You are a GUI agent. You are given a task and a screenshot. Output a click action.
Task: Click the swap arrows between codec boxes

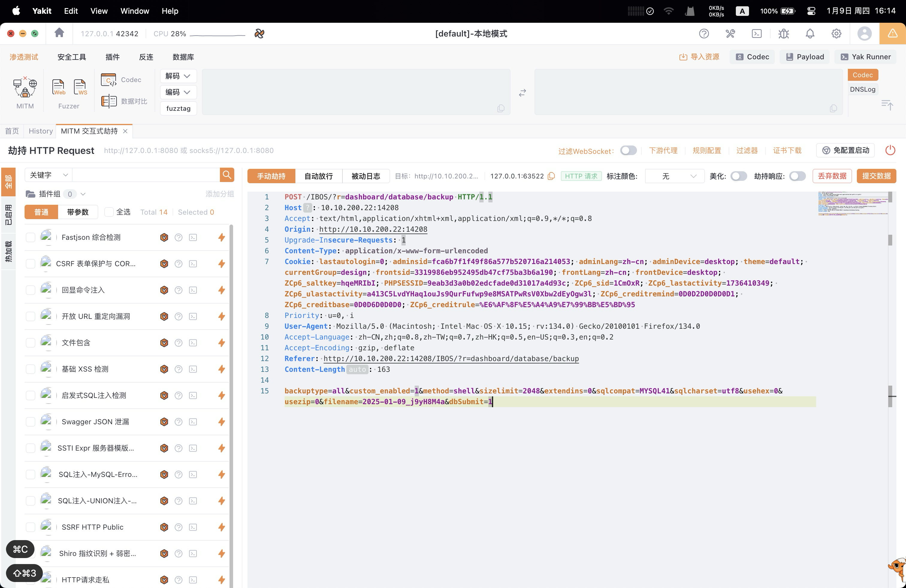click(522, 93)
